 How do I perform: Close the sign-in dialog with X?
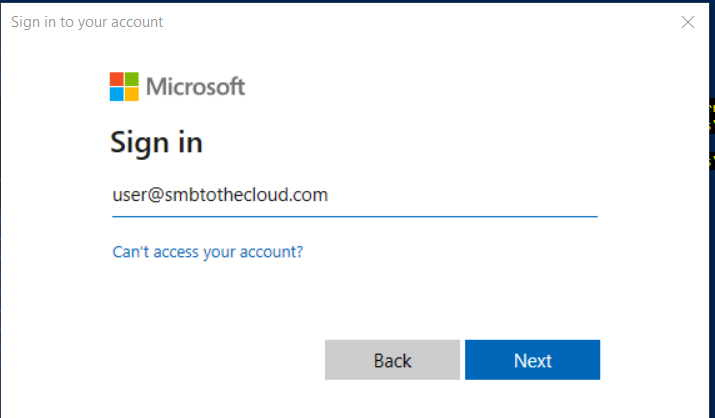click(688, 22)
